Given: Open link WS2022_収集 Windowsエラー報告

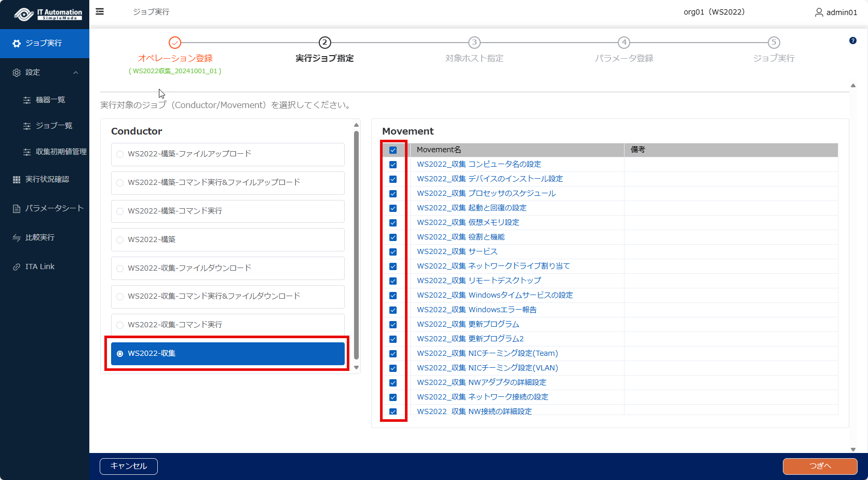Looking at the screenshot, I should [x=477, y=310].
